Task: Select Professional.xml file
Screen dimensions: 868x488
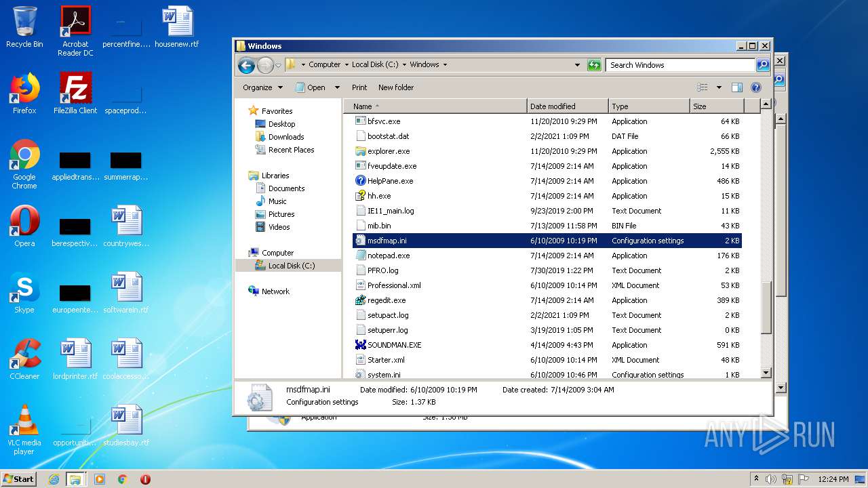Action: tap(394, 285)
